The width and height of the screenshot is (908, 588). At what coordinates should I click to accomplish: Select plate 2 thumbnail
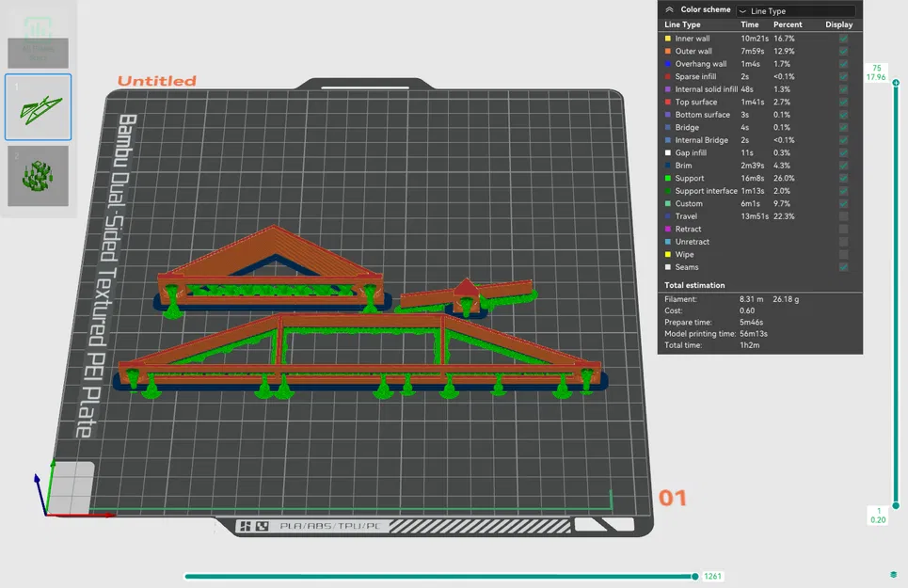pos(39,176)
